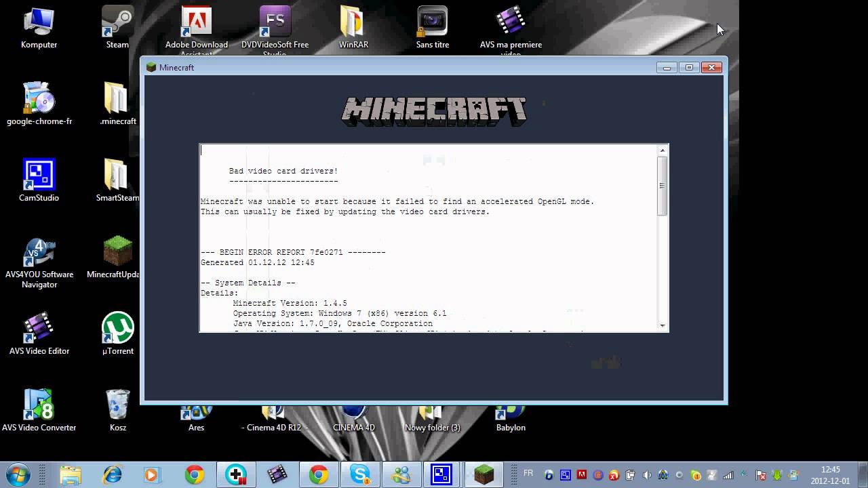This screenshot has width=868, height=488.
Task: Open the DVDVideoSoft Free Studio shortcut
Action: (275, 28)
